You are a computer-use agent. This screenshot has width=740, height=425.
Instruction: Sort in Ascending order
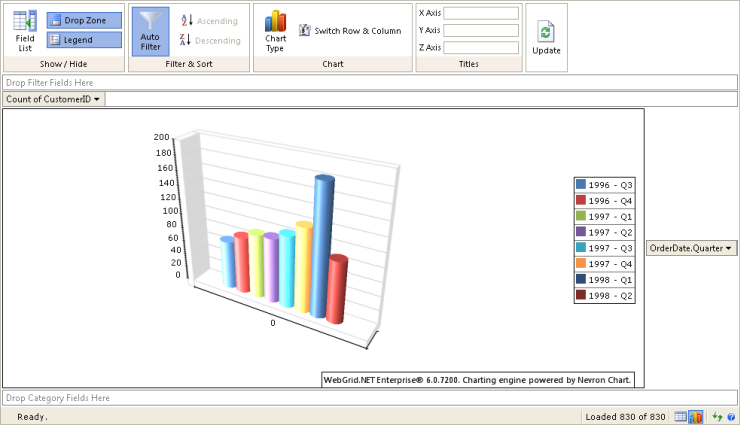coord(209,21)
